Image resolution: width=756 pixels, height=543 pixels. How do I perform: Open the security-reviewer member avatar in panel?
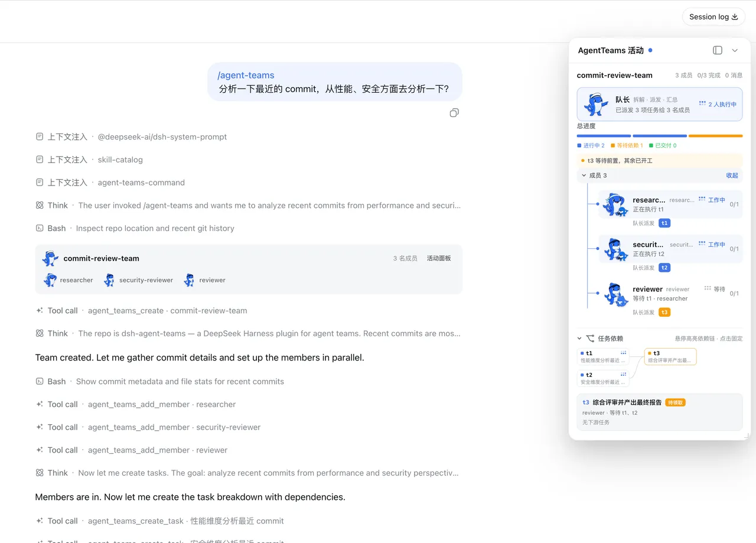615,249
